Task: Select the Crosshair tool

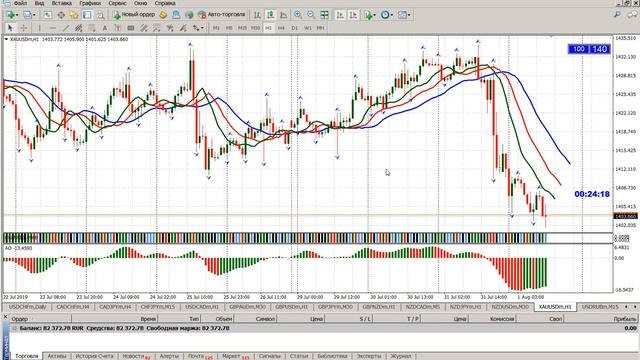Action: point(24,28)
